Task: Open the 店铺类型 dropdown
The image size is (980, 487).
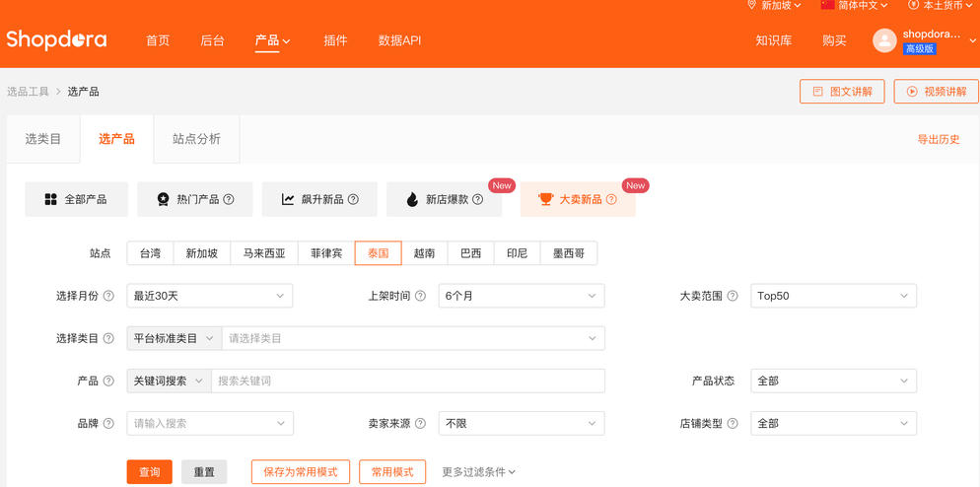Action: (x=834, y=423)
